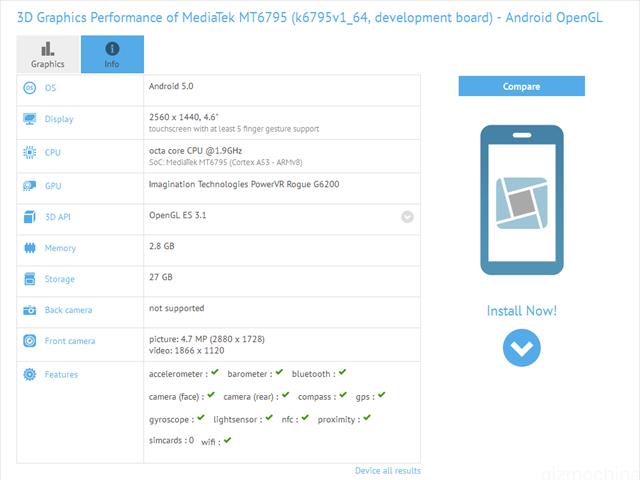
Task: Click the 3D API label
Action: (x=58, y=217)
